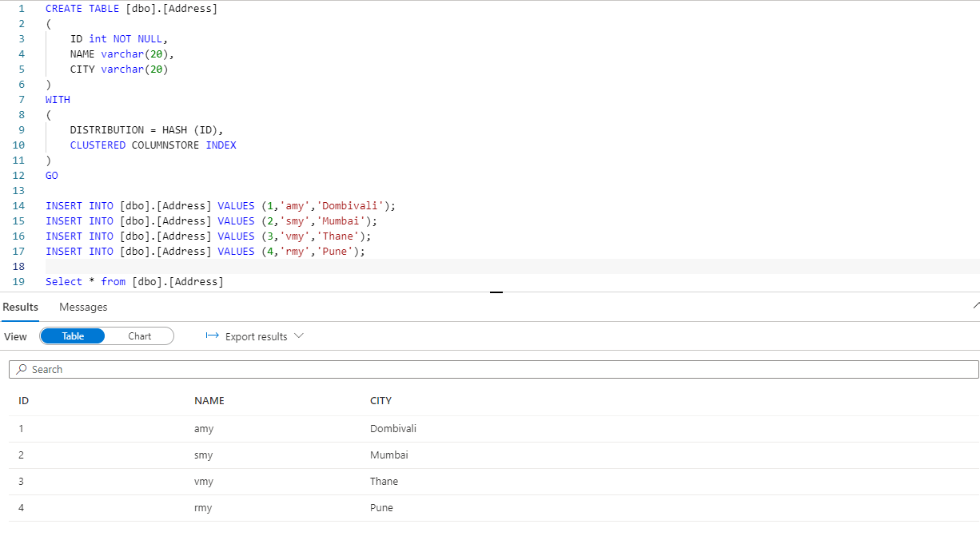980x536 pixels.
Task: Switch to the Messages tab
Action: pos(83,307)
